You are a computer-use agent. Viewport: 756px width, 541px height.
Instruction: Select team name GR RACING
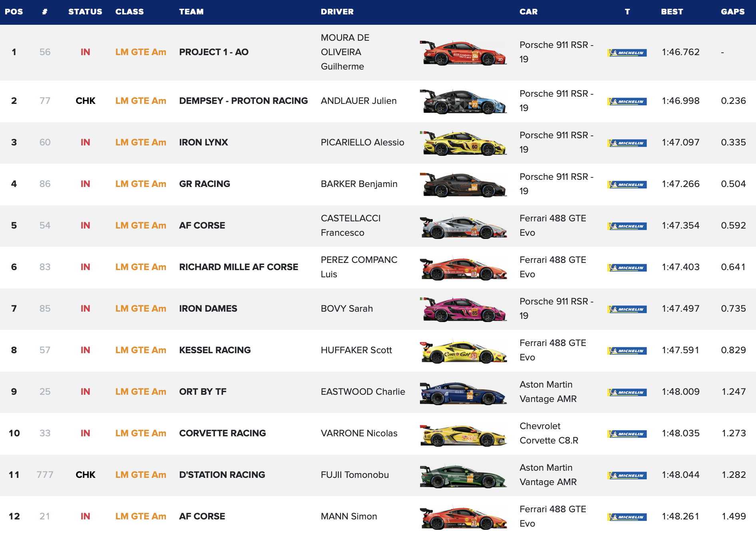[205, 184]
